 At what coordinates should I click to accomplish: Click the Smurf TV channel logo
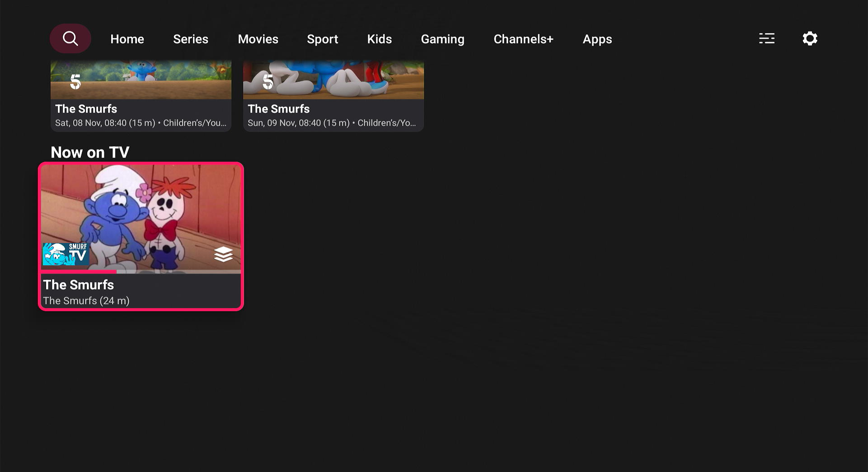tap(66, 254)
